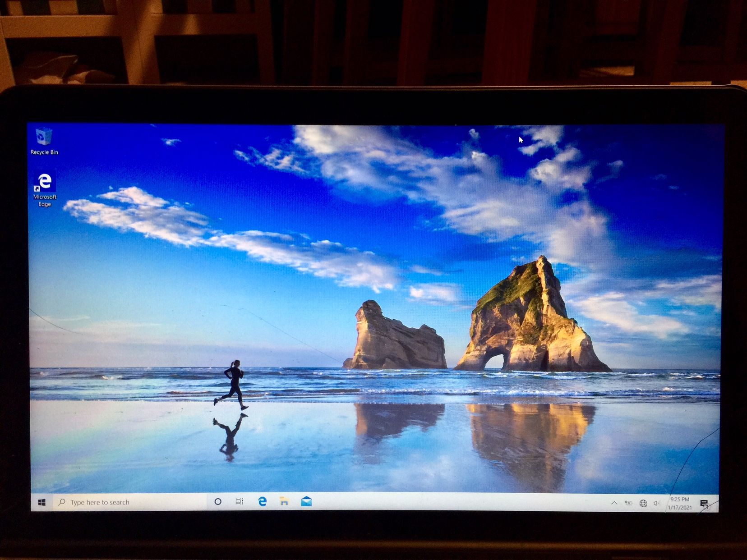The image size is (747, 560).
Task: Open the volume speaker control
Action: coord(657,503)
